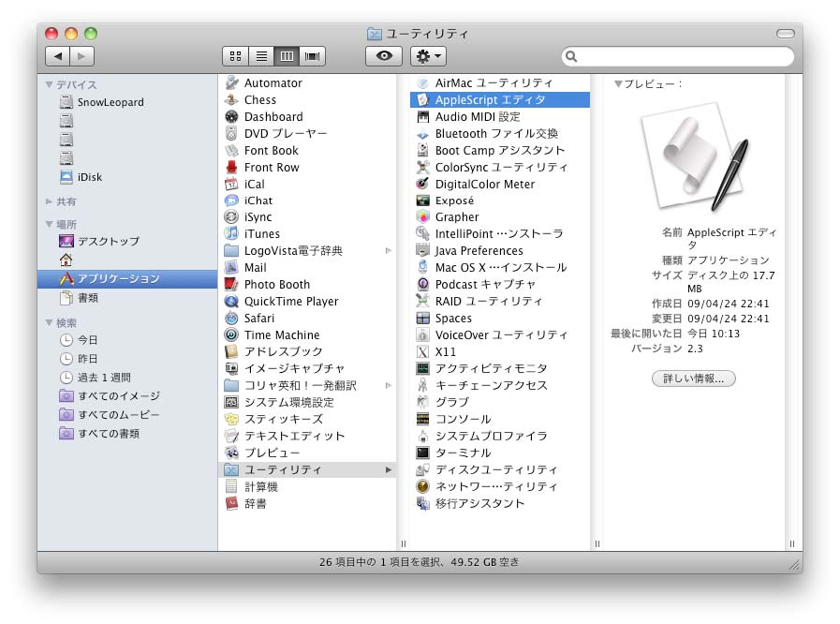Click the iChat bubble icon
840x624 pixels.
[231, 201]
